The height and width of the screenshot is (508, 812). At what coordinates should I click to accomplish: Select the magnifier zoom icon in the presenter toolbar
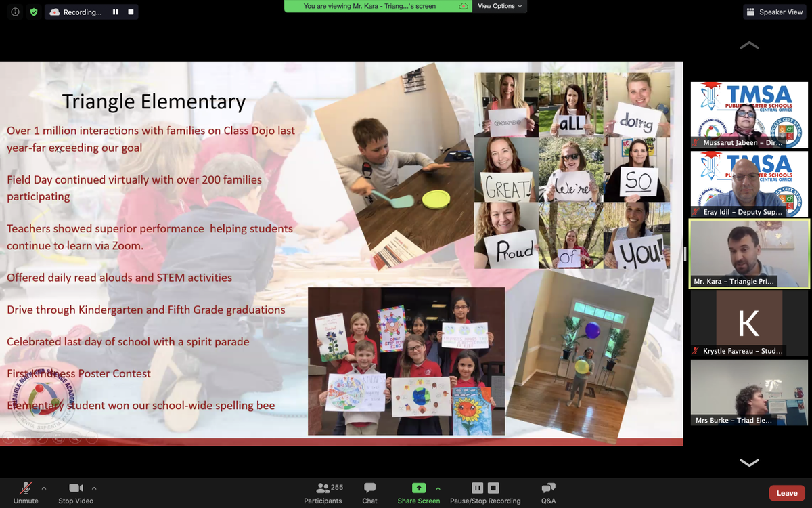(75, 438)
